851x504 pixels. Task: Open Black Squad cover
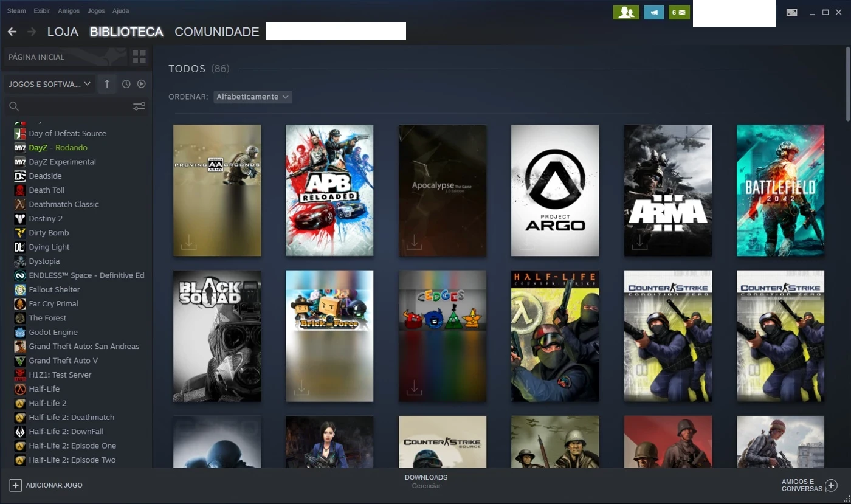(x=217, y=336)
